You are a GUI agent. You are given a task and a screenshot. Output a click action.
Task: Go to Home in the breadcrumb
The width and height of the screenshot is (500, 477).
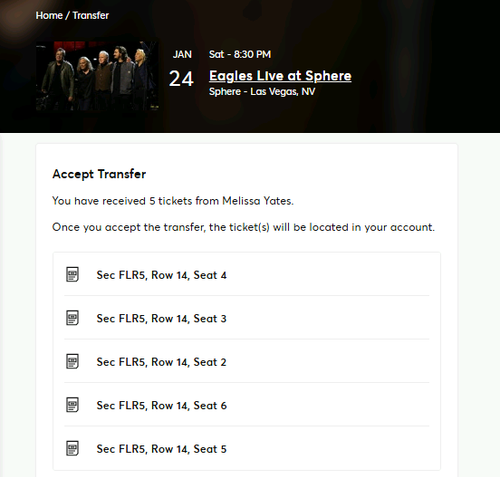point(49,15)
